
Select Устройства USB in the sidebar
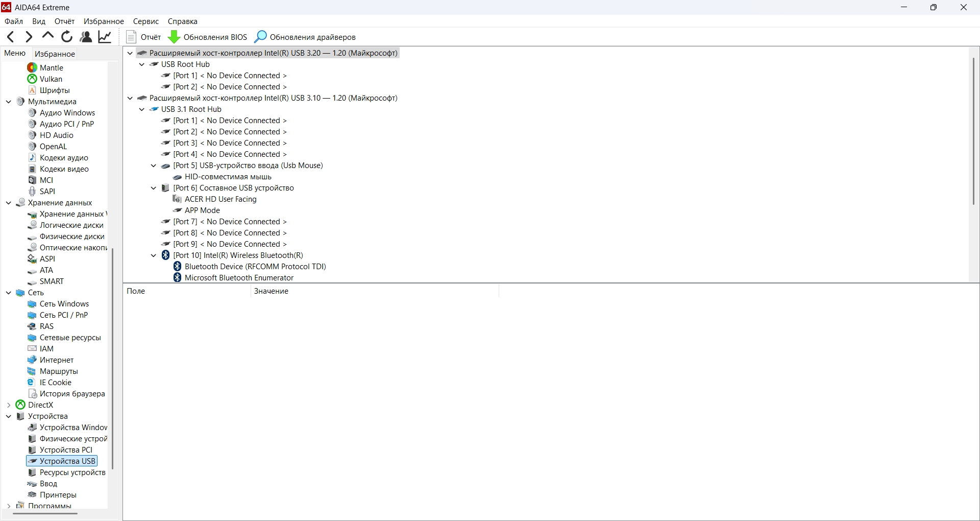point(62,461)
